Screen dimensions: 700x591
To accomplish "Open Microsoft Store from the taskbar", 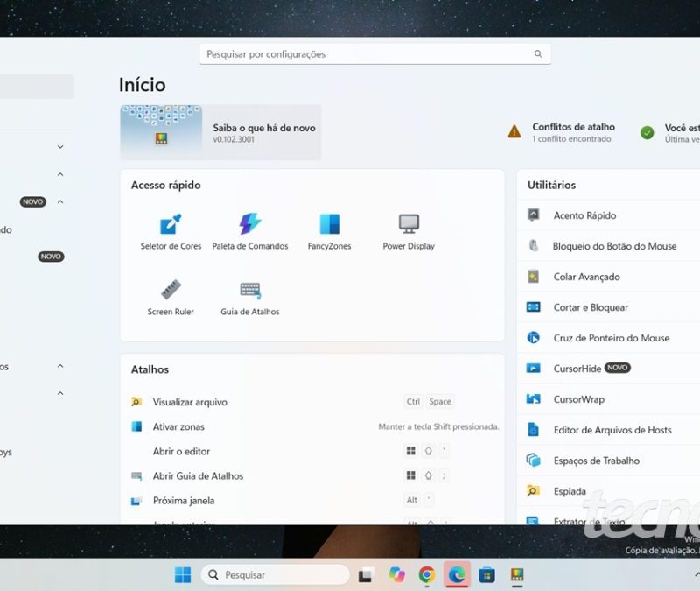I will point(486,575).
